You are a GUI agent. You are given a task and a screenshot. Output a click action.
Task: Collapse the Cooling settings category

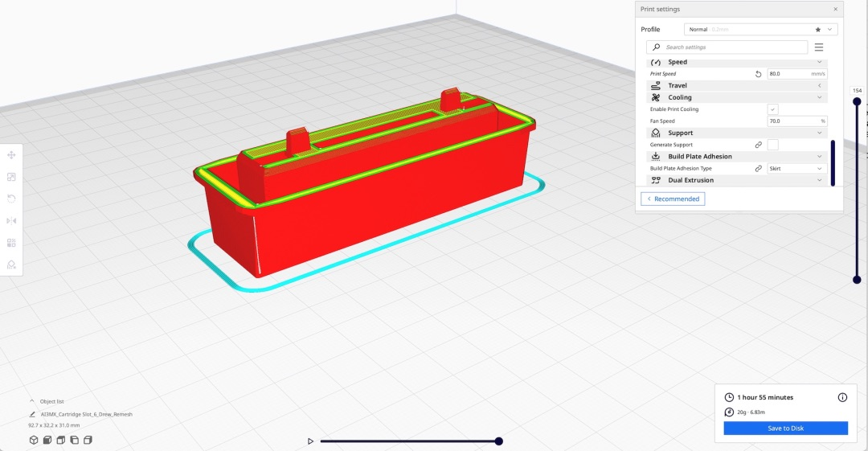pos(819,97)
